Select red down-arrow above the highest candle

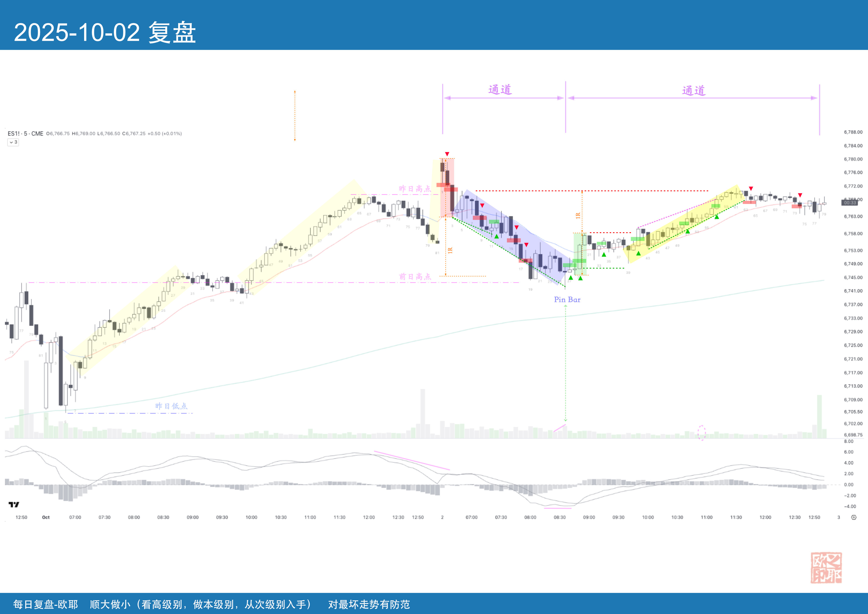pyautogui.click(x=447, y=154)
